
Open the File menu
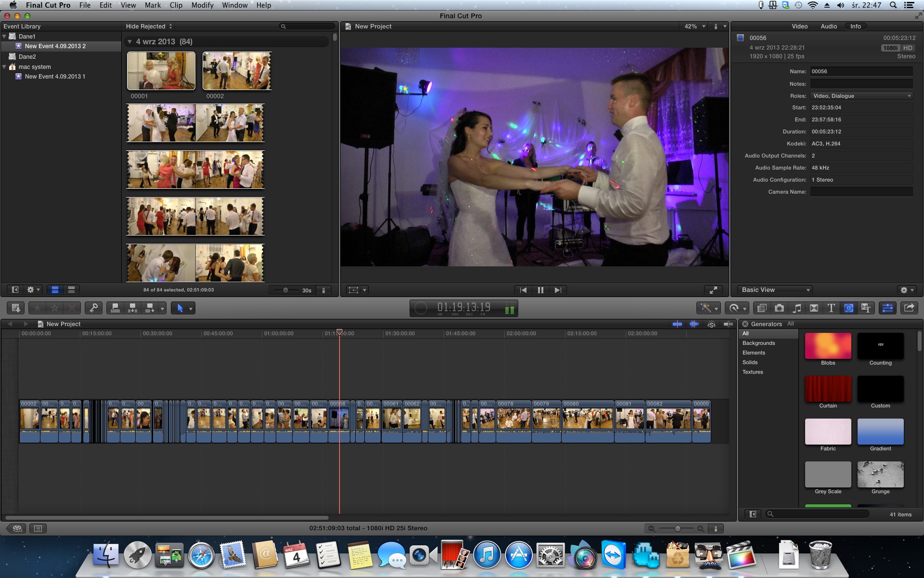tap(85, 5)
